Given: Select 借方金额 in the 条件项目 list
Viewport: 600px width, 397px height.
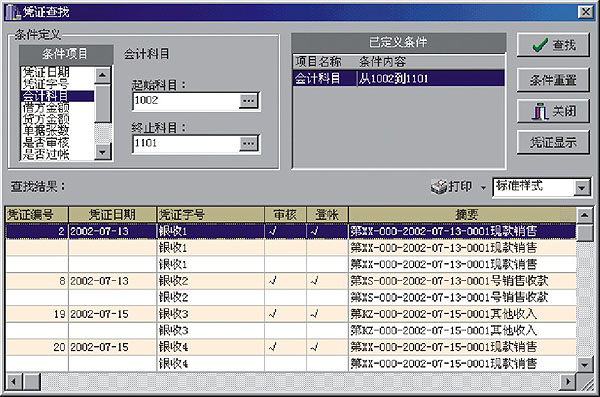Looking at the screenshot, I should click(x=46, y=107).
